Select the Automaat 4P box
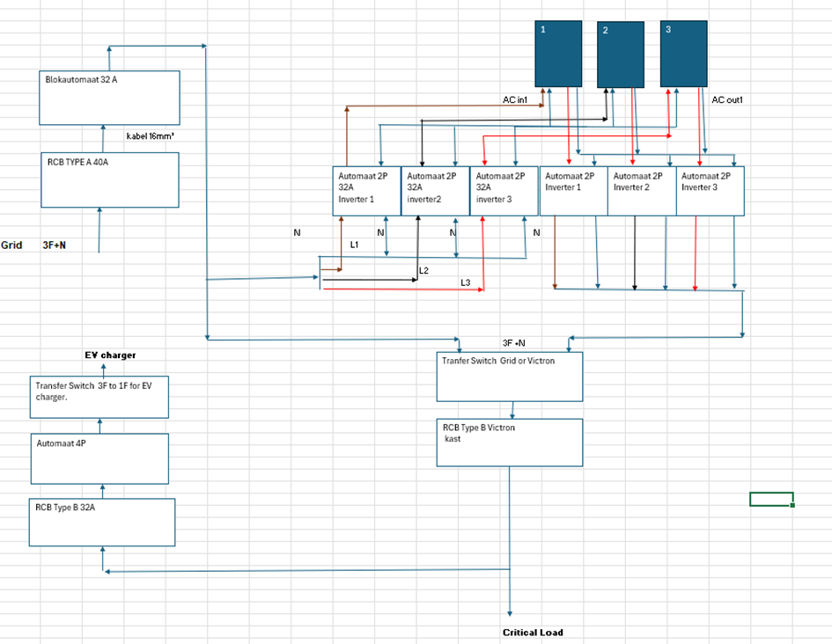This screenshot has height=644, width=832. (x=99, y=459)
